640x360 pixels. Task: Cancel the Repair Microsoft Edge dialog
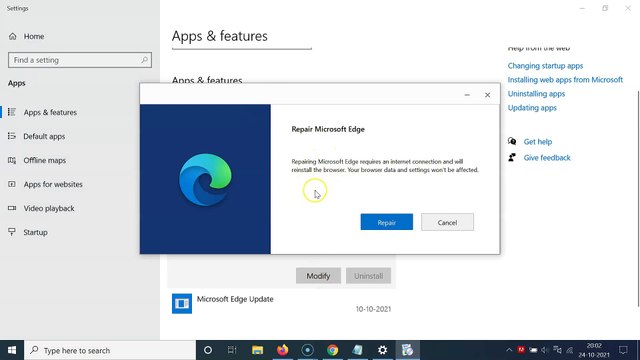447,222
